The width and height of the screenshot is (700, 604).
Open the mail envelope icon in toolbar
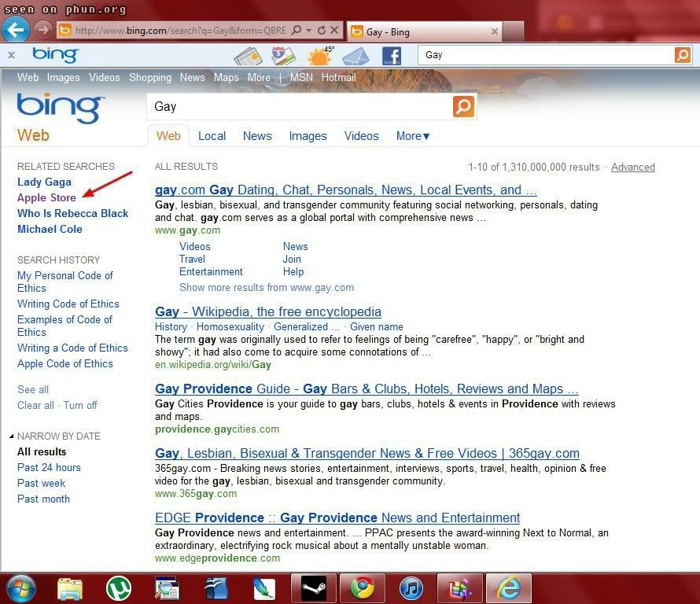356,56
